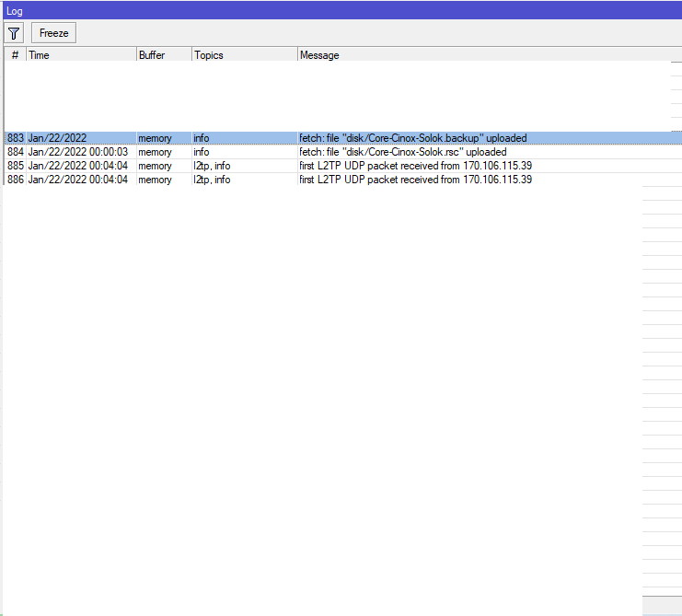The width and height of the screenshot is (682, 616).
Task: Click the Core-Cinox-Solok.backup uploaded message
Action: click(412, 138)
